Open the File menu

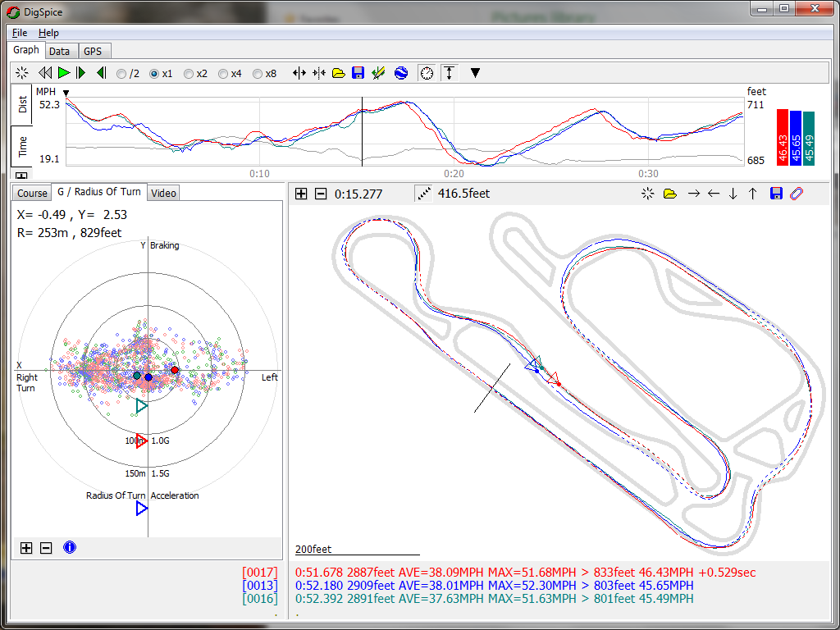point(20,33)
